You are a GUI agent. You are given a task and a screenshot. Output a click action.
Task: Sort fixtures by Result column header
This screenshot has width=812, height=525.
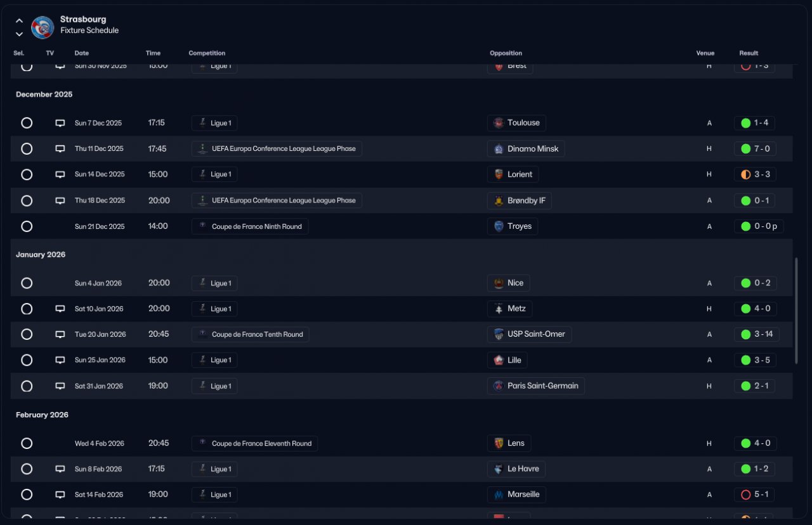(749, 53)
